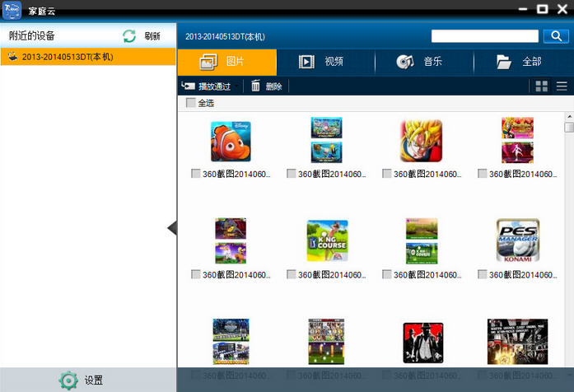Click the 附近的设备 header label

[32, 35]
